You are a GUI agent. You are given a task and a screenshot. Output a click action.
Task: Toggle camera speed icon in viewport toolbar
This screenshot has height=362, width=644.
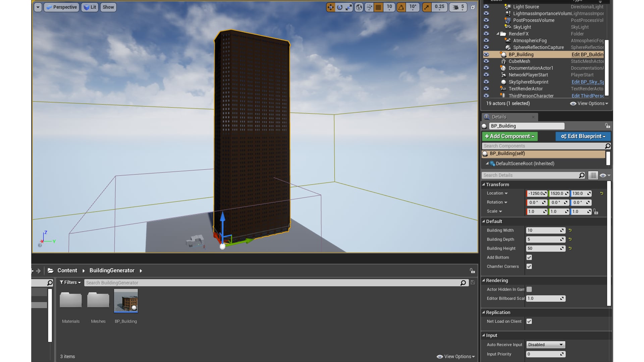click(x=455, y=7)
